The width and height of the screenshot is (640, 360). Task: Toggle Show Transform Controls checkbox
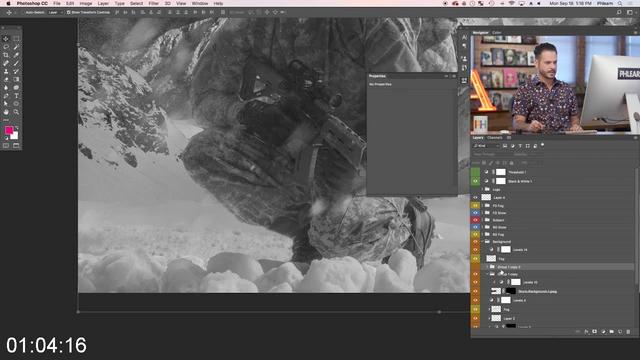coord(69,12)
